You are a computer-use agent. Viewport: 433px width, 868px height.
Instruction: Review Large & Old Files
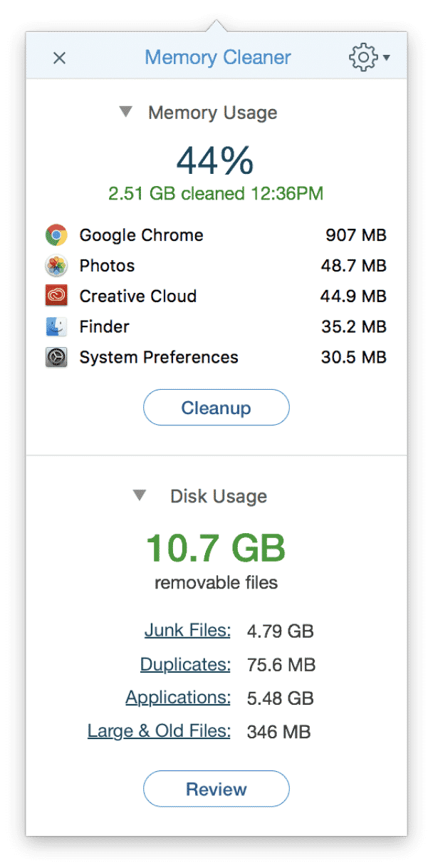pyautogui.click(x=158, y=730)
